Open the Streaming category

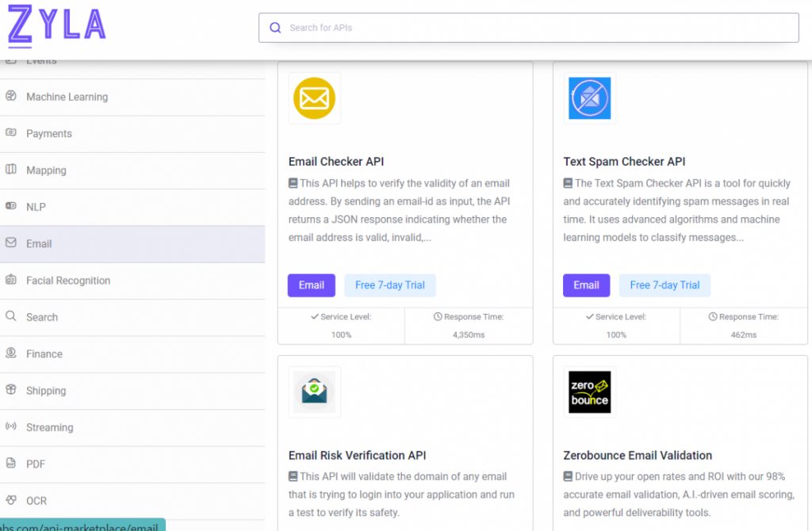pyautogui.click(x=132, y=427)
